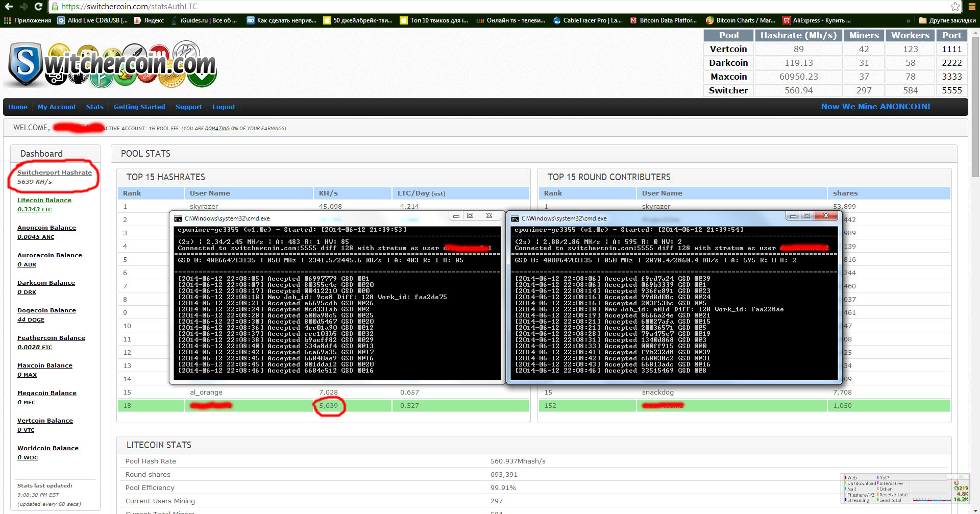Click 0.3343 LTC balance value
Viewport: 980px width, 514px height.
click(x=34, y=209)
